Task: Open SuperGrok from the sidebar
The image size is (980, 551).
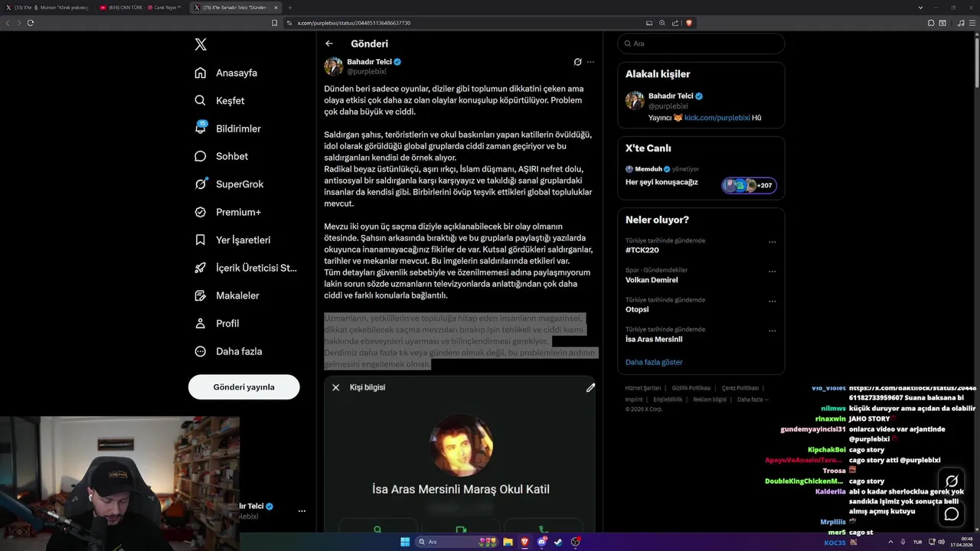Action: pos(229,184)
